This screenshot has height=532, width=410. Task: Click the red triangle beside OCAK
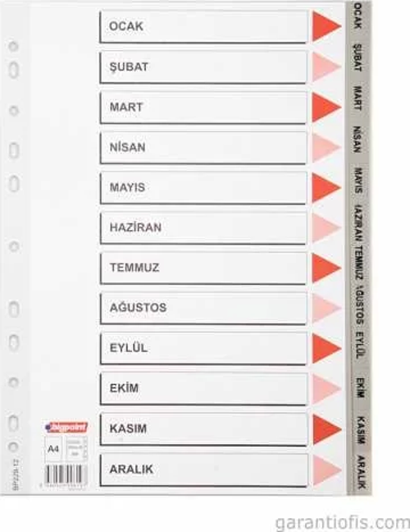tap(326, 26)
